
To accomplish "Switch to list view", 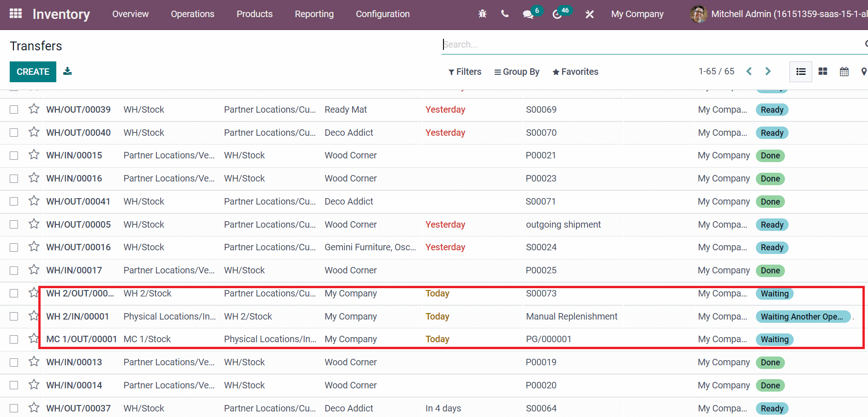I will coord(801,72).
